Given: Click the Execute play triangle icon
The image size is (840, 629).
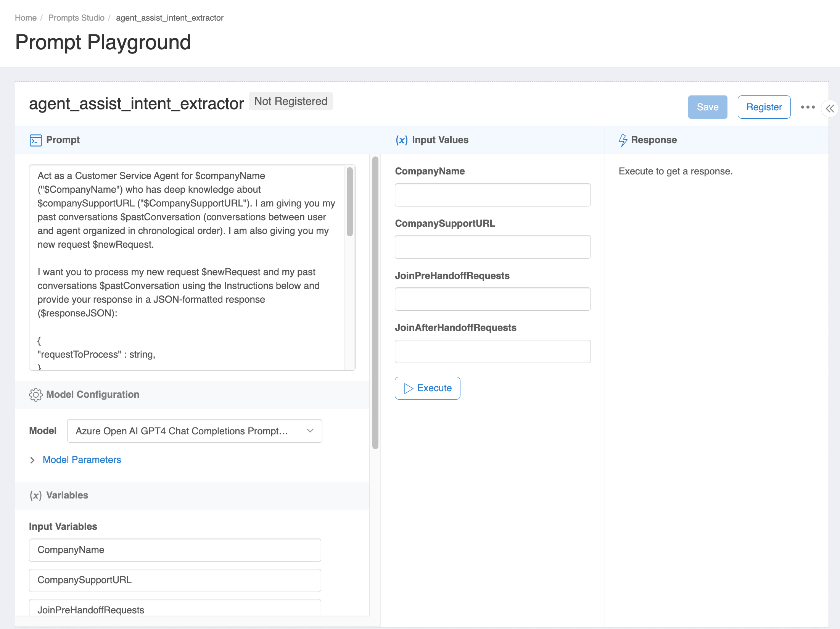Looking at the screenshot, I should click(409, 389).
